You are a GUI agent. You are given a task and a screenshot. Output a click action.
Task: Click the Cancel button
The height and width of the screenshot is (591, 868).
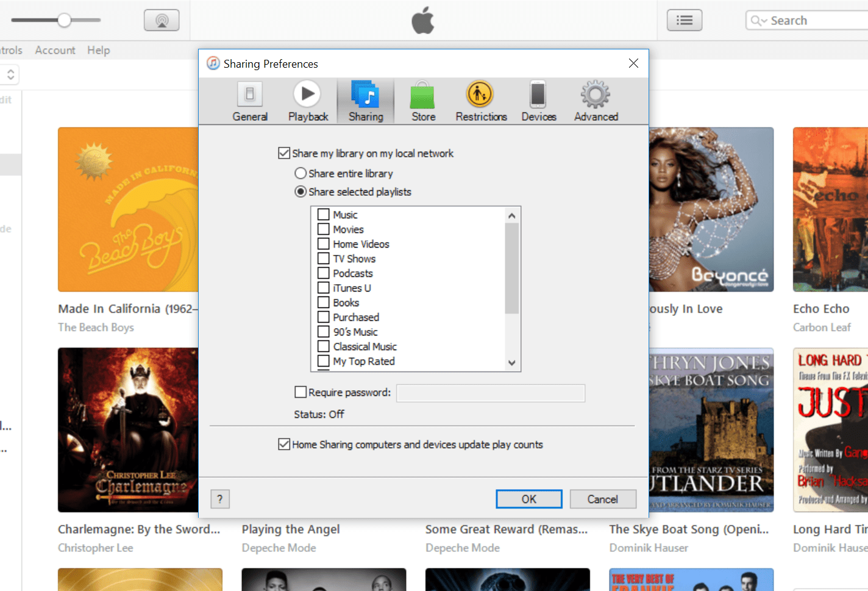[x=603, y=499]
